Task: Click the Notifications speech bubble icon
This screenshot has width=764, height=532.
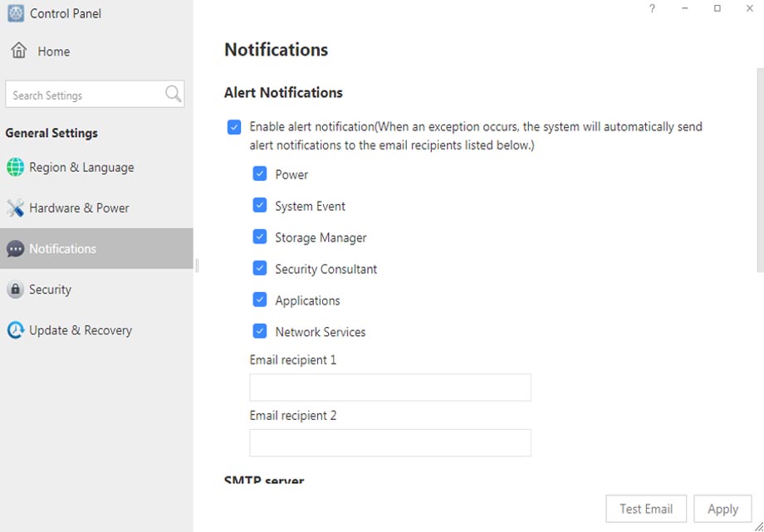Action: (x=15, y=249)
